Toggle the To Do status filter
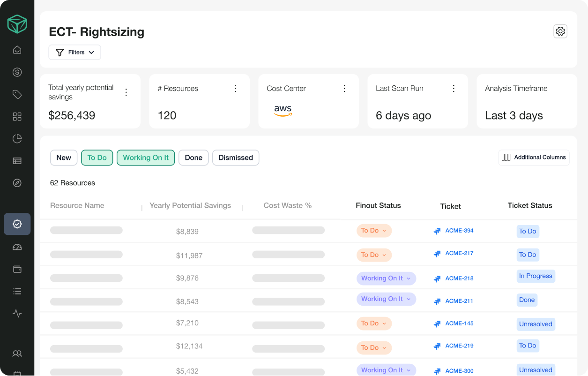Viewport: 588px width, 376px height. (97, 158)
